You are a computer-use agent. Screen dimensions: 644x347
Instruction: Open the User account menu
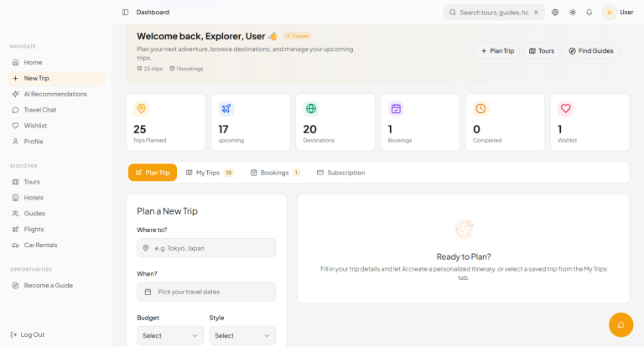[x=618, y=13]
